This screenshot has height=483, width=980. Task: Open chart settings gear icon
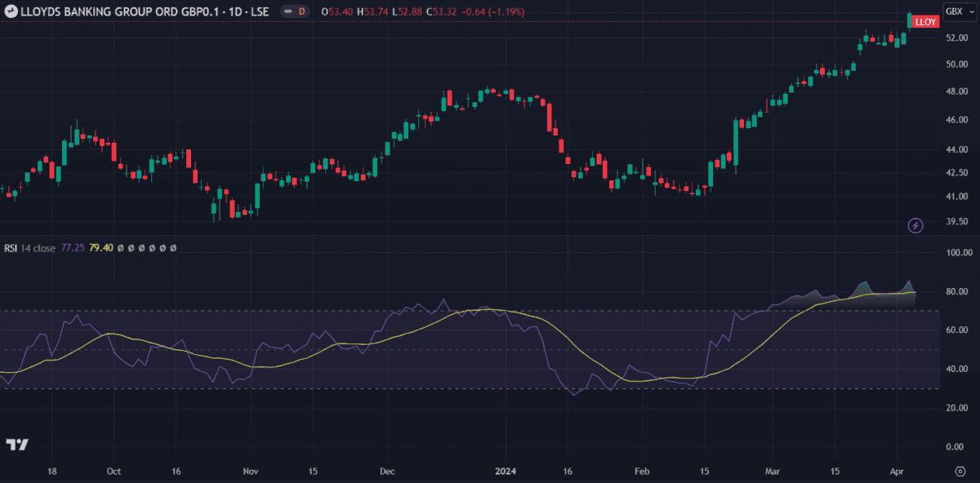pos(960,472)
